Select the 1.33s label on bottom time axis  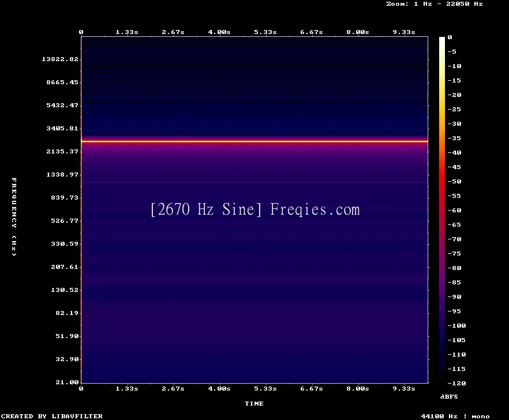tap(127, 388)
